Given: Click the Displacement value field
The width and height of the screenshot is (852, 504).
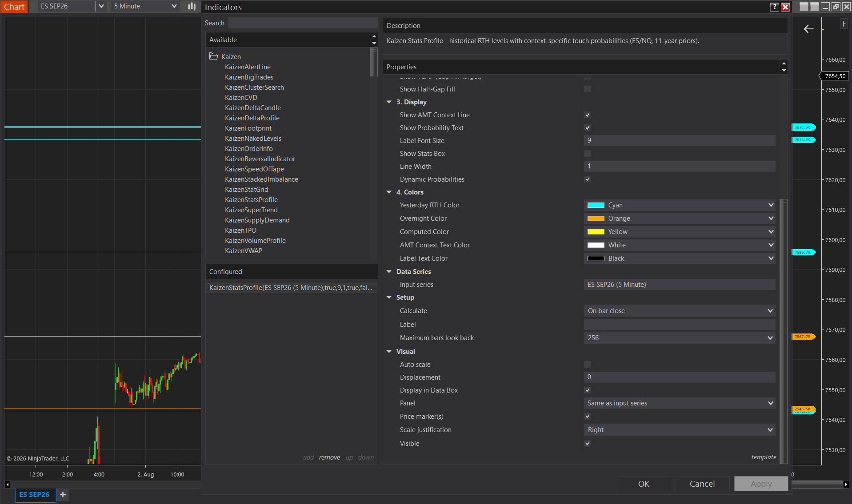Looking at the screenshot, I should pyautogui.click(x=680, y=377).
